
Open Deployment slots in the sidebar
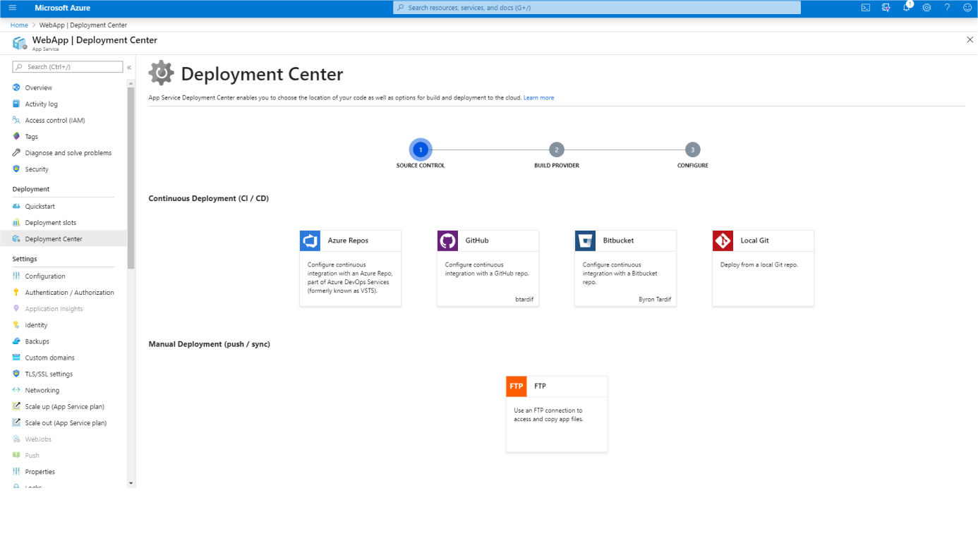(x=49, y=222)
